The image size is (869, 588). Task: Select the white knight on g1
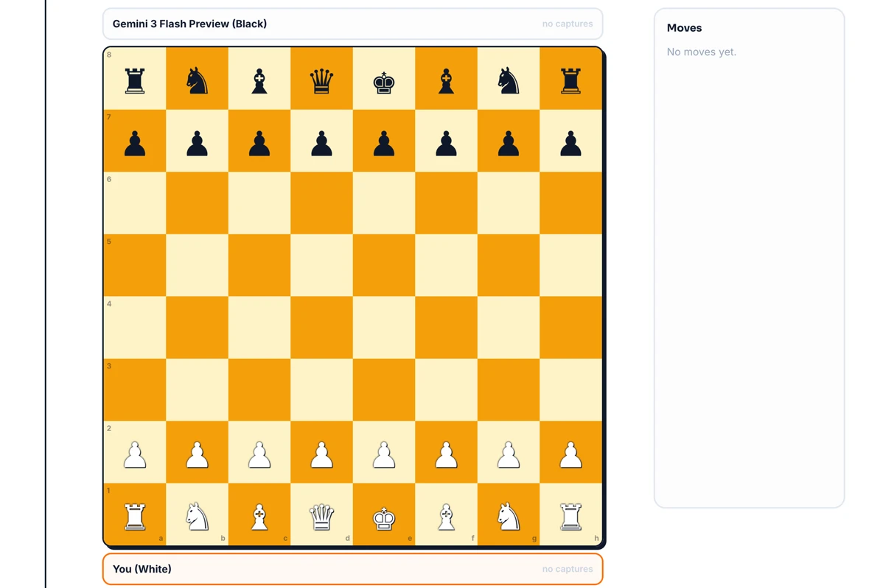(509, 517)
